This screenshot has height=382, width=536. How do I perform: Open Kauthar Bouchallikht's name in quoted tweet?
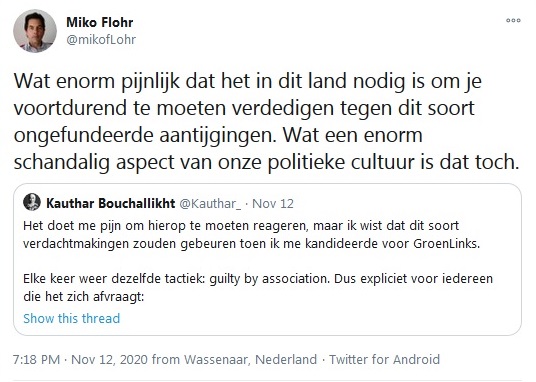111,203
